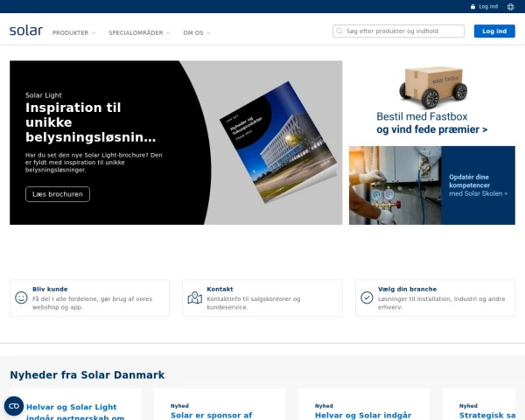
Task: Click the Solar logo
Action: pos(25,30)
